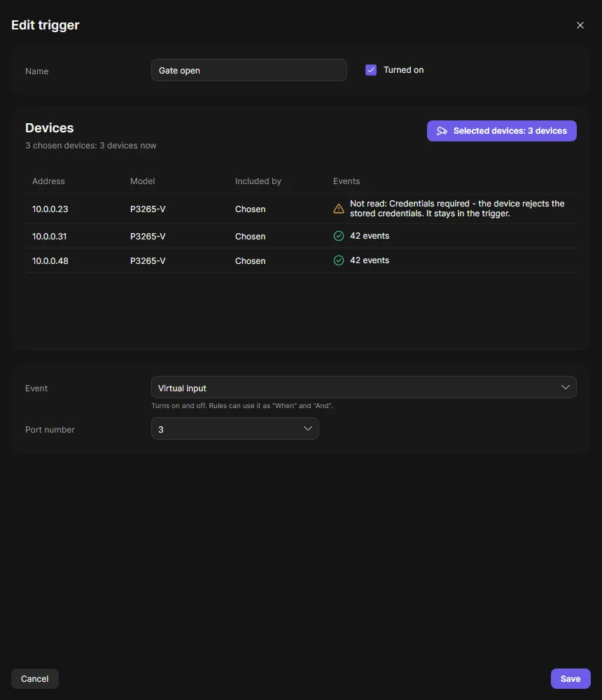Expand the Port number dropdown chevron
Screen dimensions: 602x700
coord(308,428)
